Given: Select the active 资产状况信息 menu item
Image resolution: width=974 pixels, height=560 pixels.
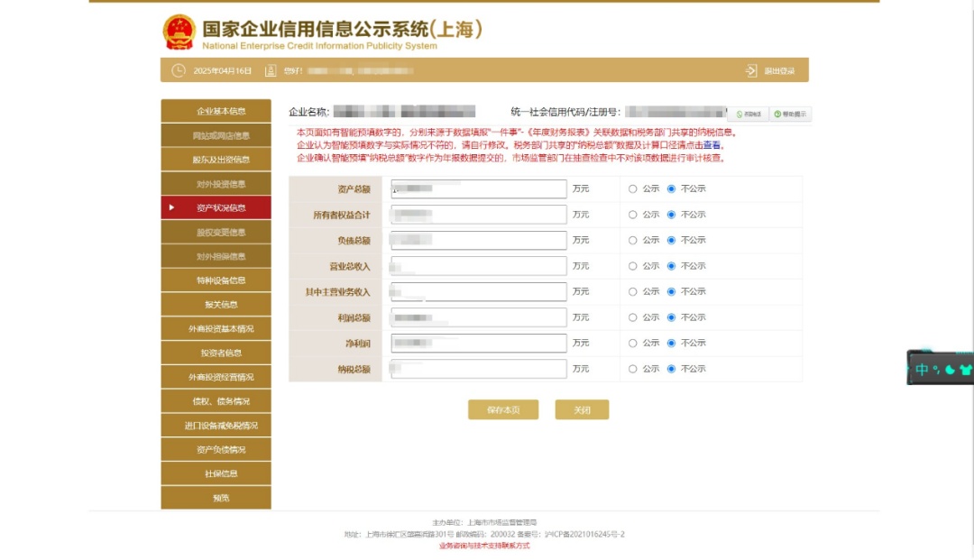Looking at the screenshot, I should pyautogui.click(x=216, y=207).
